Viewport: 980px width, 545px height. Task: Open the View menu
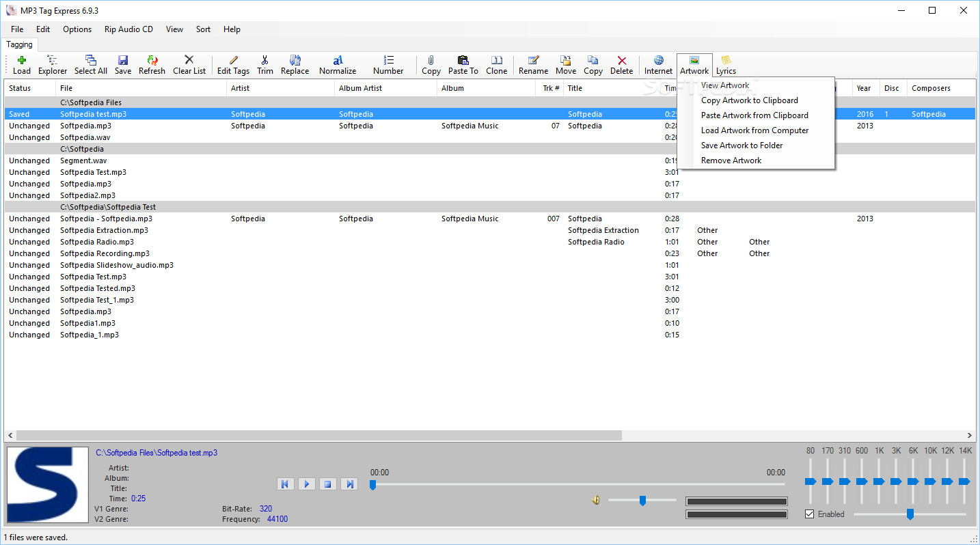174,29
